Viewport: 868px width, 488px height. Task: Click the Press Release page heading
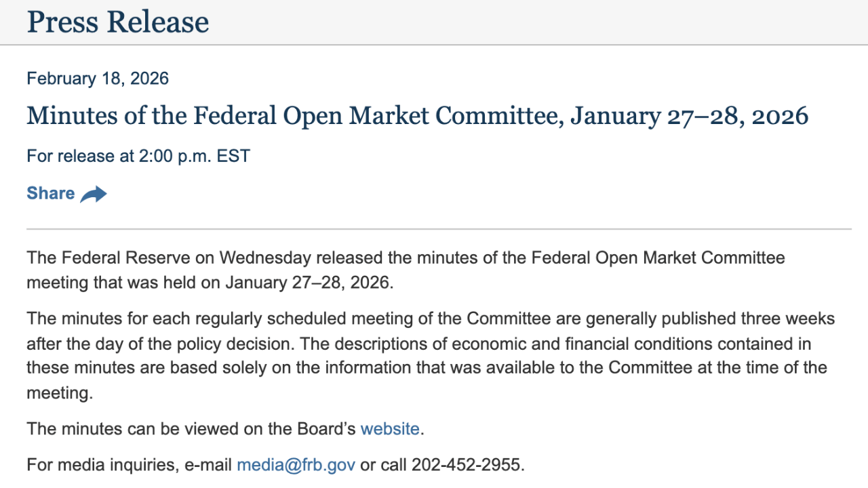[118, 22]
